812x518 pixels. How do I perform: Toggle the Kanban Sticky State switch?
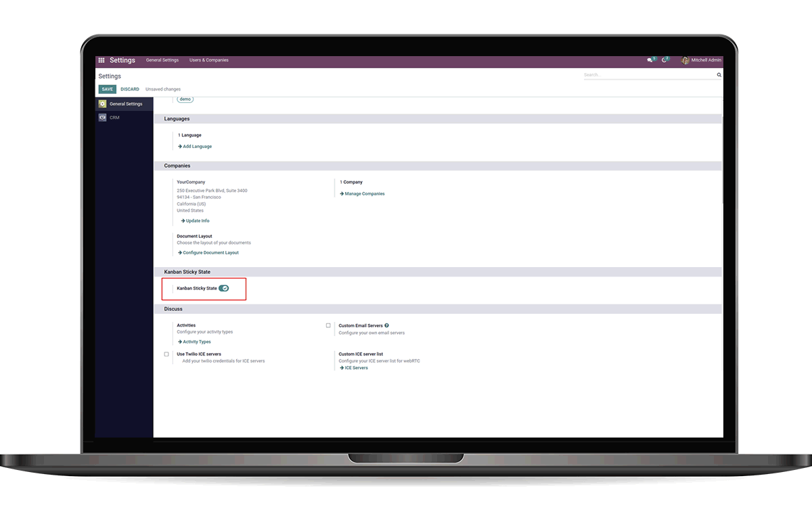224,288
